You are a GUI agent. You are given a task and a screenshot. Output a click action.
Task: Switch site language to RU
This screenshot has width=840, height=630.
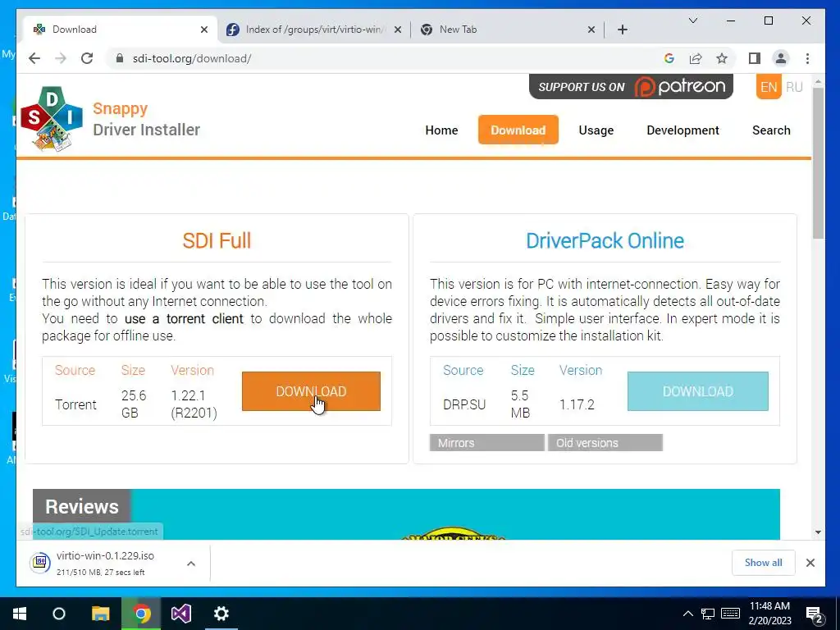[794, 87]
